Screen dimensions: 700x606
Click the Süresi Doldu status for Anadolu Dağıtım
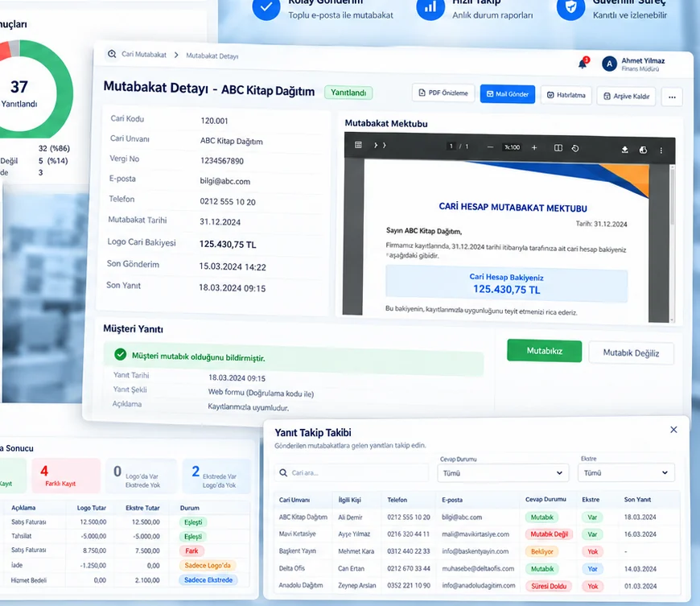549,586
